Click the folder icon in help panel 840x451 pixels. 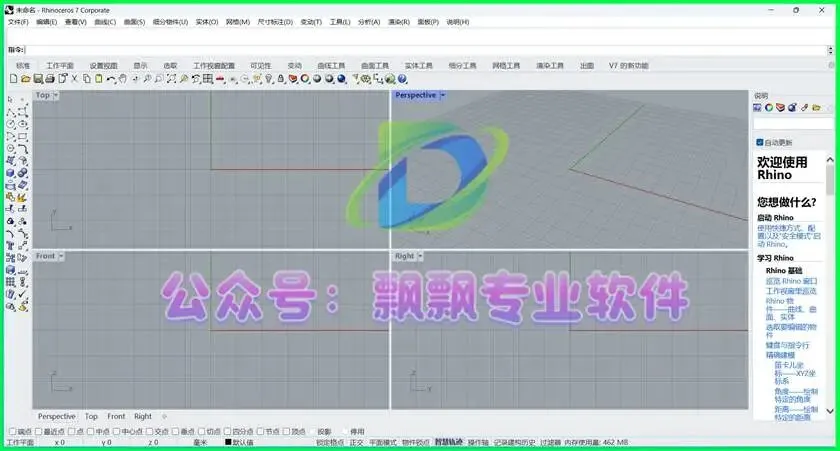[x=816, y=108]
